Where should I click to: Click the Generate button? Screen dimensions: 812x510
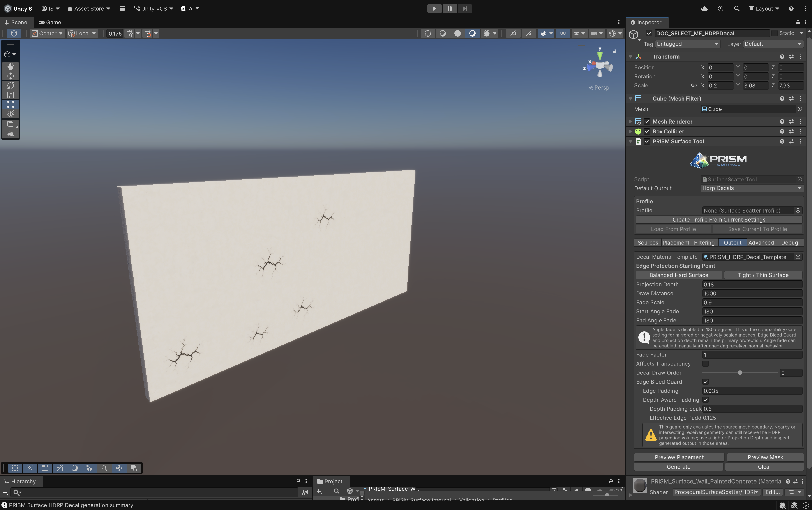pyautogui.click(x=678, y=467)
